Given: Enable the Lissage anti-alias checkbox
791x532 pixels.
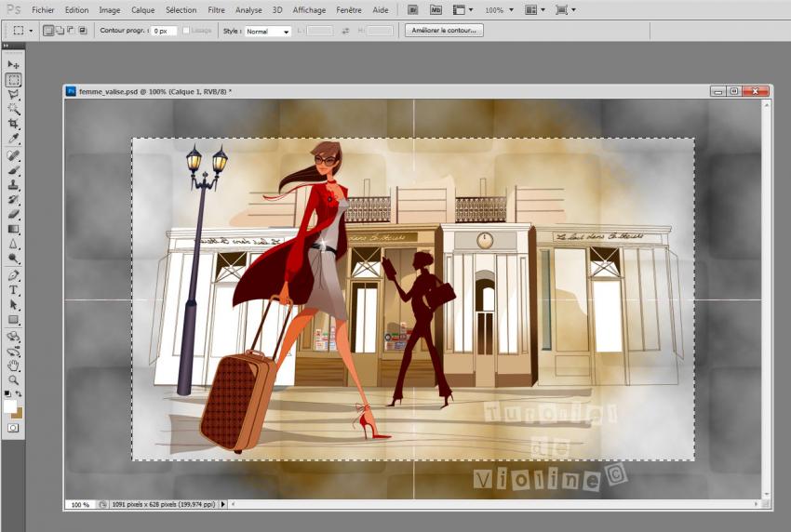Looking at the screenshot, I should [x=187, y=31].
